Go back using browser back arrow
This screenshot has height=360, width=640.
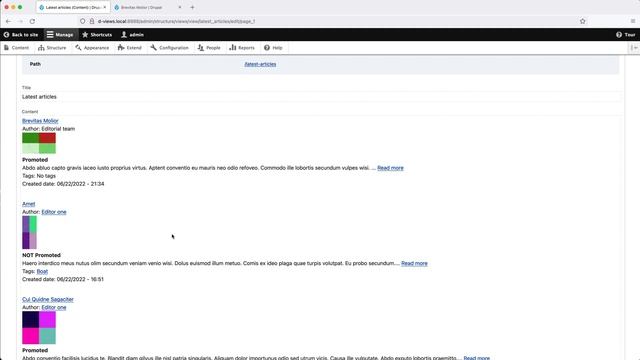pyautogui.click(x=8, y=21)
